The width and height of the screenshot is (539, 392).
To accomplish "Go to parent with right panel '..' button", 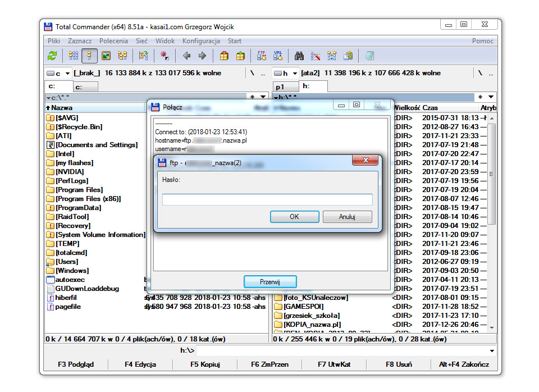I will coord(491,73).
